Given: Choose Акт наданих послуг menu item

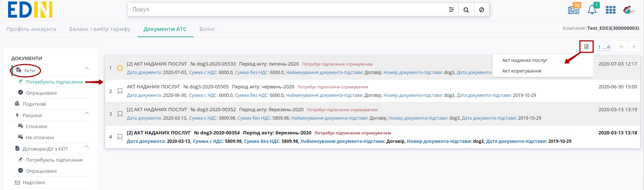Looking at the screenshot, I should [x=525, y=60].
